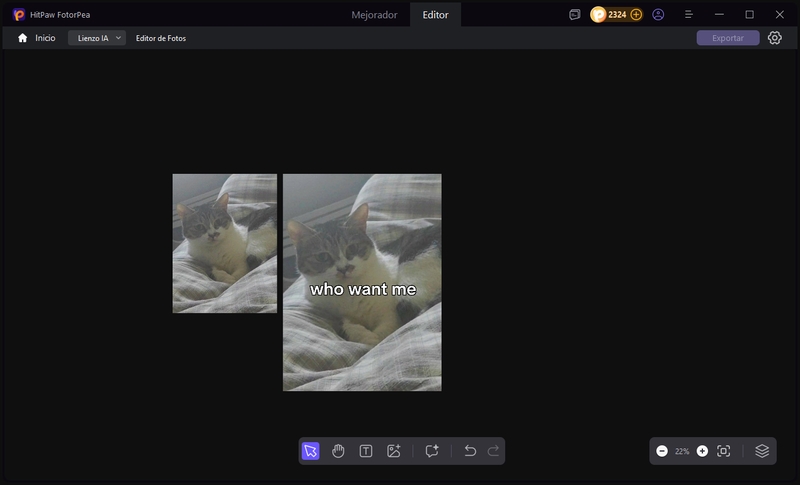Image resolution: width=800 pixels, height=485 pixels.
Task: Select the pointer selection tool
Action: point(310,451)
